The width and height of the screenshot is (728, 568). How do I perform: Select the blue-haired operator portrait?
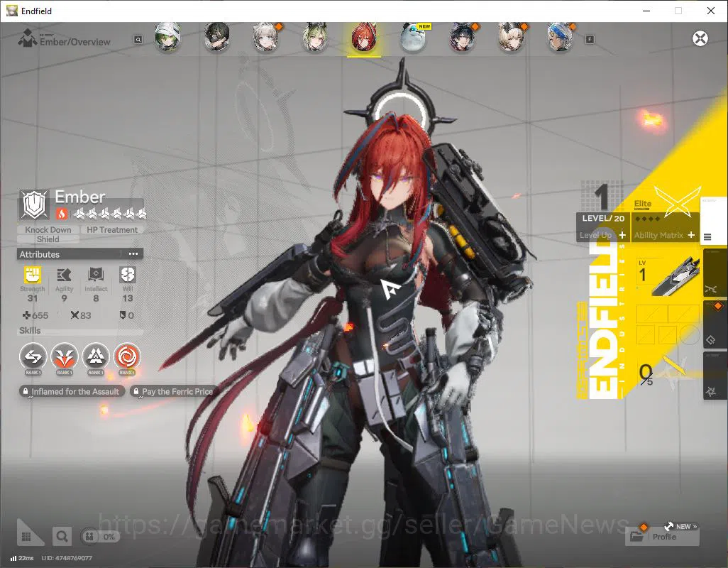[561, 37]
